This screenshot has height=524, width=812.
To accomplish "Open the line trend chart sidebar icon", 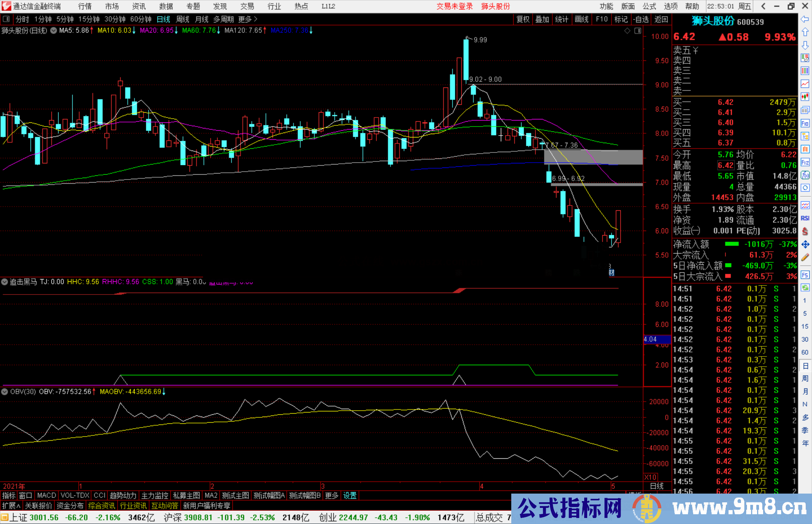I will pyautogui.click(x=805, y=83).
